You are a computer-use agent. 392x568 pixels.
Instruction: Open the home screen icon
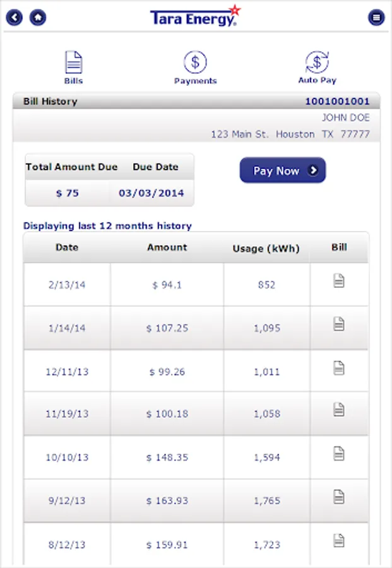coord(38,17)
